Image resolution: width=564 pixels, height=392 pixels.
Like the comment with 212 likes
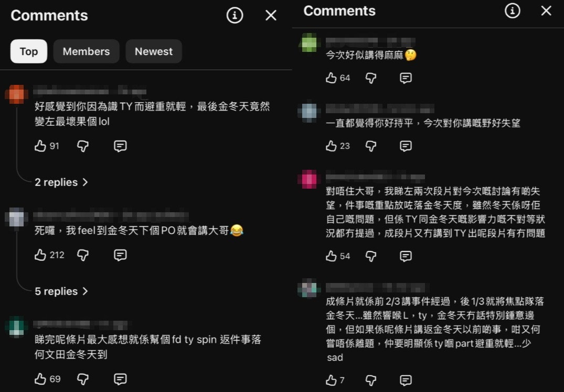point(40,255)
